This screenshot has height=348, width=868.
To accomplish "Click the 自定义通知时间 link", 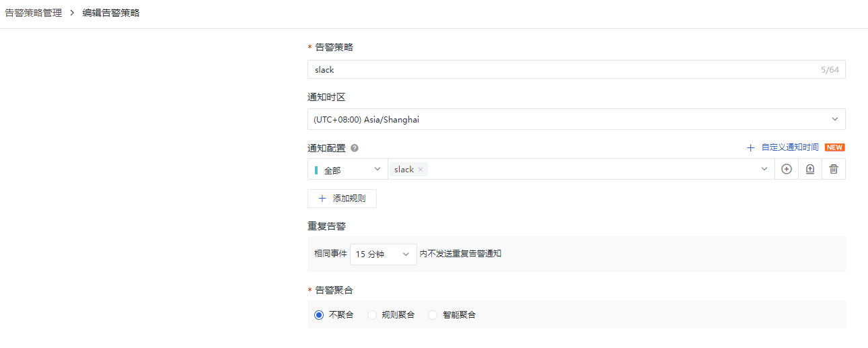I will coord(790,147).
